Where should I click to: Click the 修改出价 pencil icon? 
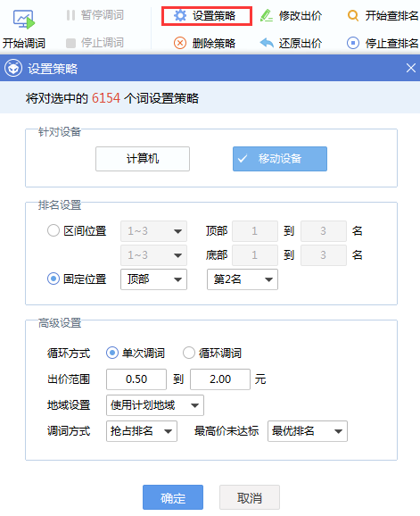pos(267,15)
